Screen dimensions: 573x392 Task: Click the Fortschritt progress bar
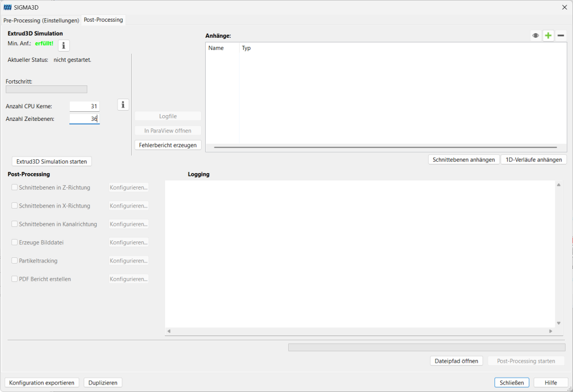[46, 89]
